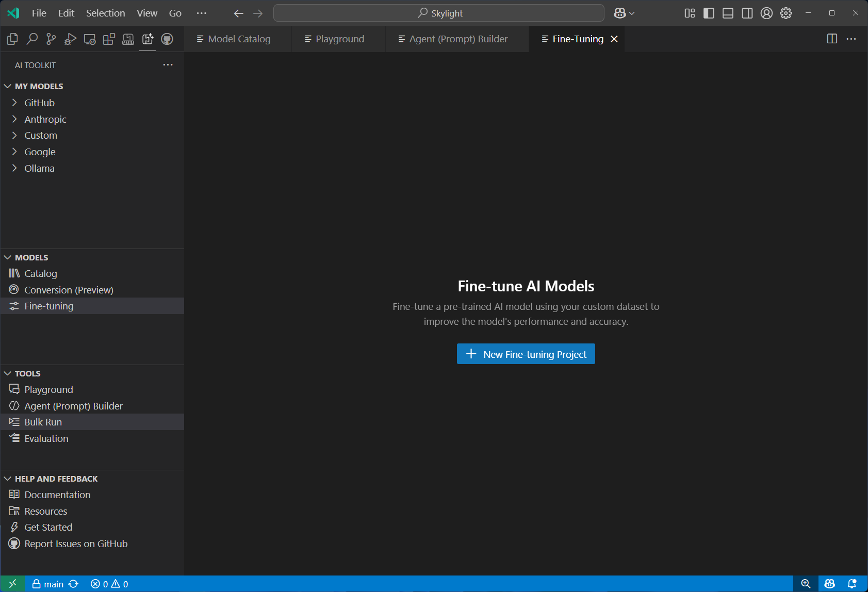Open the File menu
Image resolution: width=868 pixels, height=592 pixels.
[x=39, y=13]
